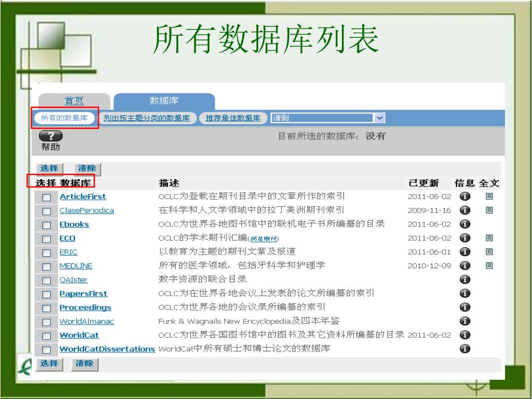The height and width of the screenshot is (399, 532).
Task: Open info icon for ERIC
Action: 465,252
